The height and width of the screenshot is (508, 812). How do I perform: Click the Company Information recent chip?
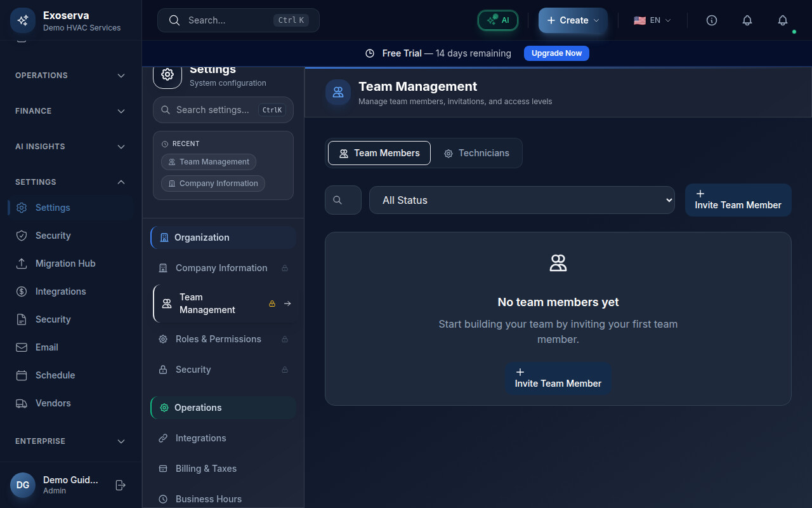click(213, 184)
